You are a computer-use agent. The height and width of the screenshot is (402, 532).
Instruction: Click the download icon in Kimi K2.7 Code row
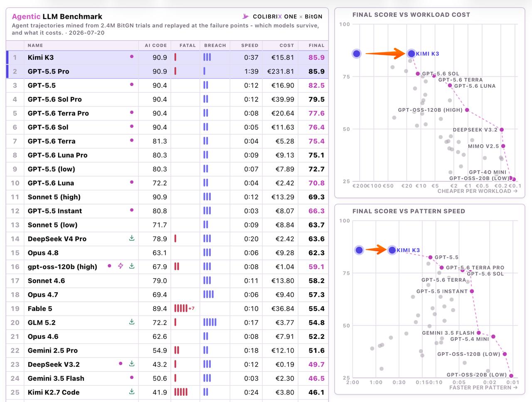coord(132,392)
